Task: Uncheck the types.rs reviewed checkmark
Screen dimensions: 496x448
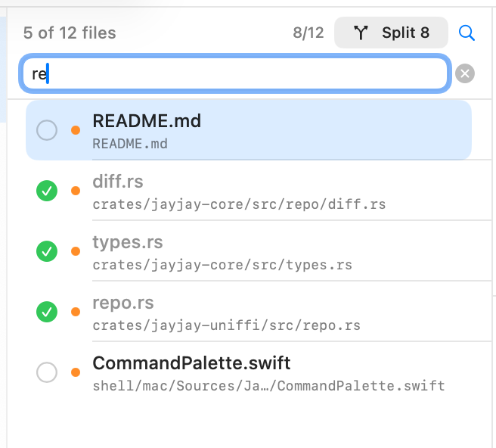Action: [47, 251]
